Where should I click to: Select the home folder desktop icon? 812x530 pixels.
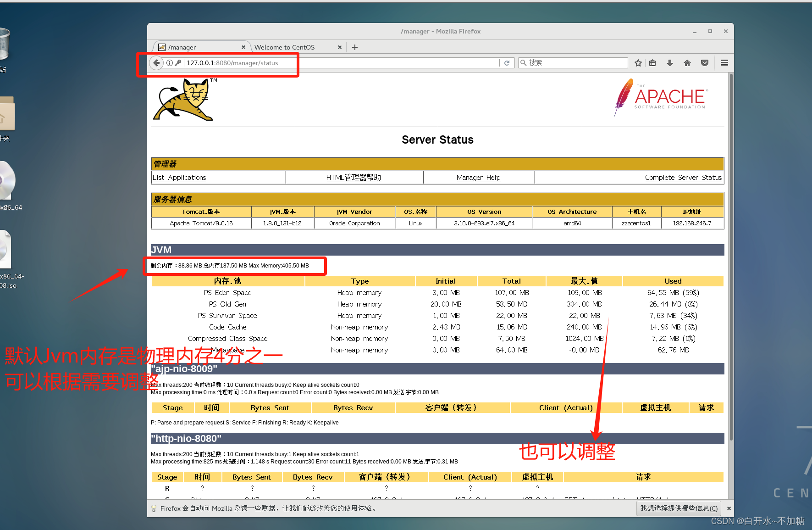coord(6,113)
